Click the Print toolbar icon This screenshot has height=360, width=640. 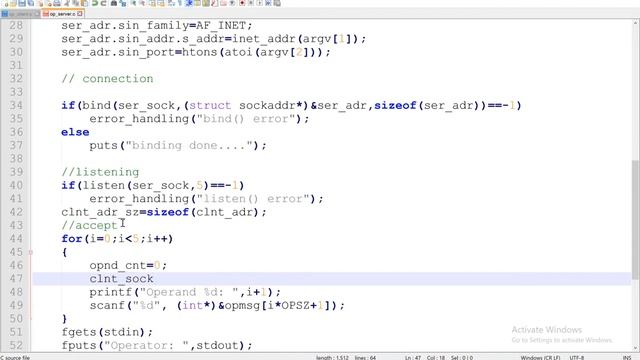[57, 3]
